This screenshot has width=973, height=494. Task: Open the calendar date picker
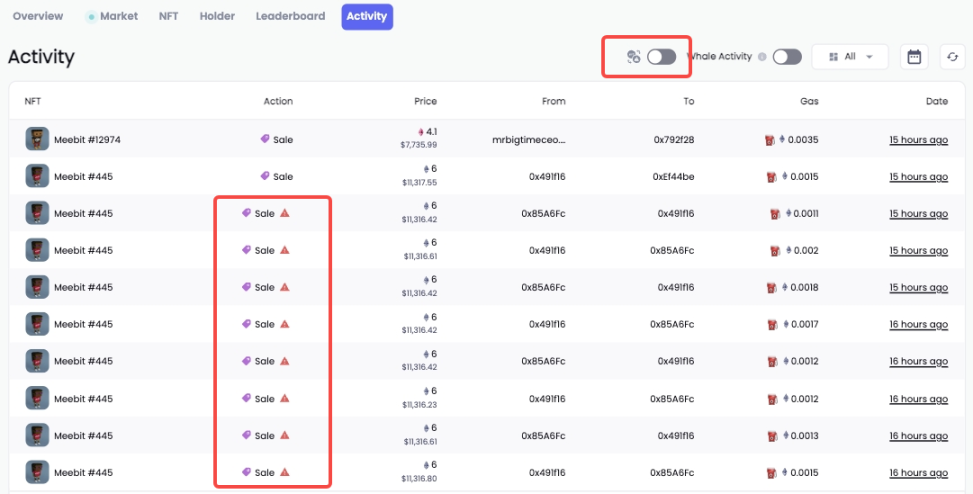(913, 57)
